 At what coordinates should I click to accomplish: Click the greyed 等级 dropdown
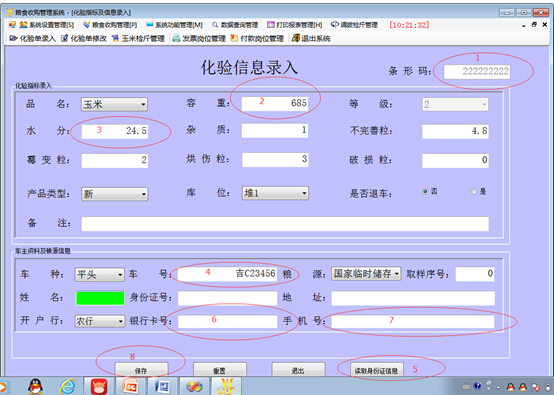pyautogui.click(x=455, y=105)
